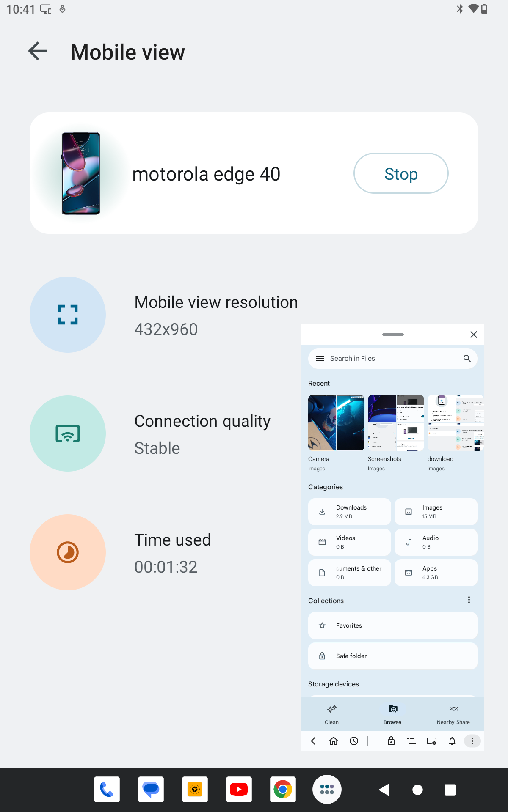
Task: Open the Downloads category
Action: 350,512
